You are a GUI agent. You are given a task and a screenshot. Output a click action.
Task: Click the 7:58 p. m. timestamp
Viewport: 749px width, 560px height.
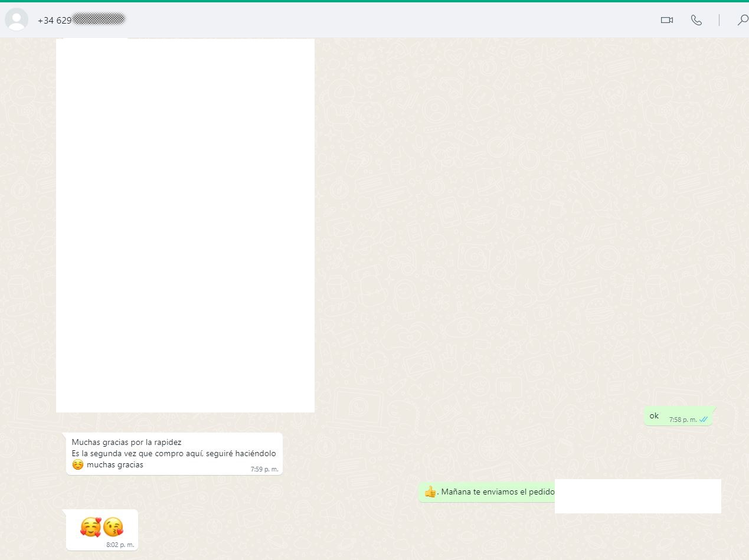tap(683, 420)
